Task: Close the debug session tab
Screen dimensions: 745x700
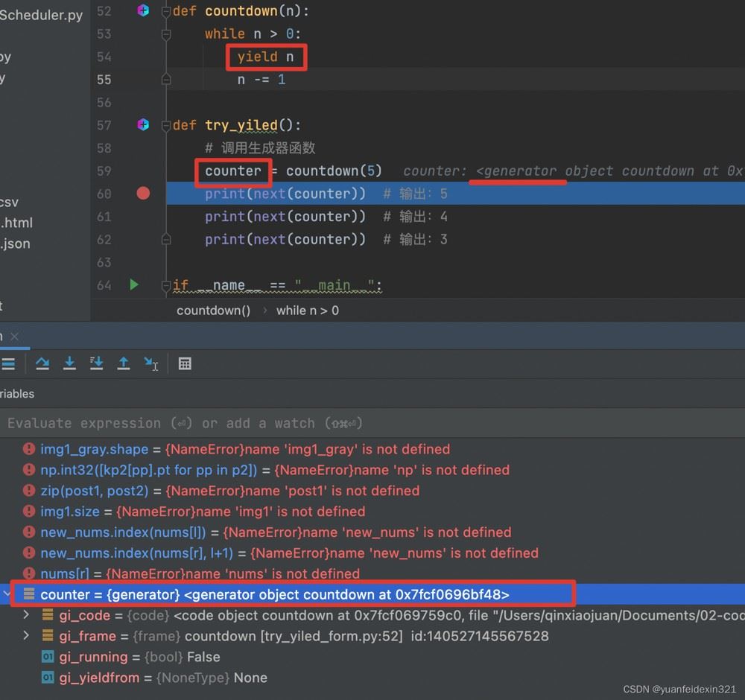Action: 15,337
